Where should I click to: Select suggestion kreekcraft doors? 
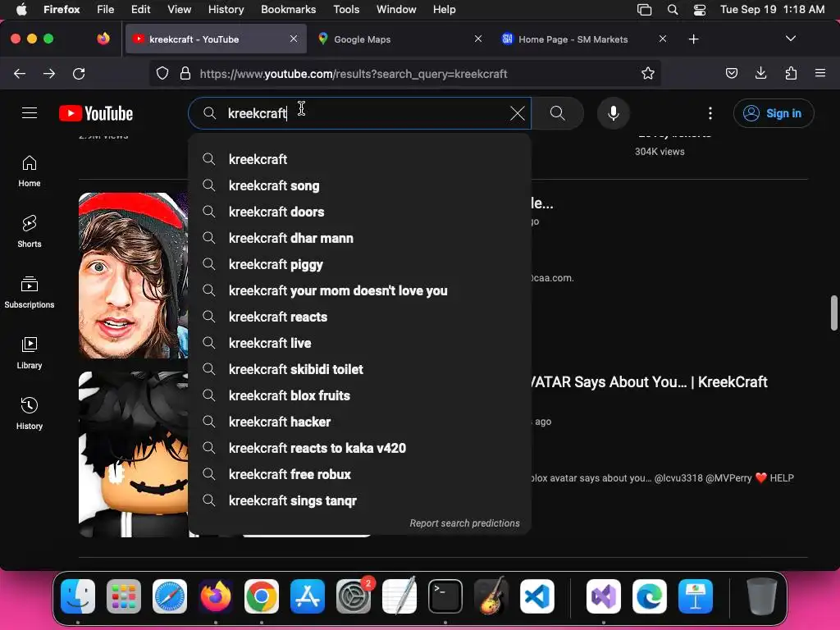(x=359, y=212)
